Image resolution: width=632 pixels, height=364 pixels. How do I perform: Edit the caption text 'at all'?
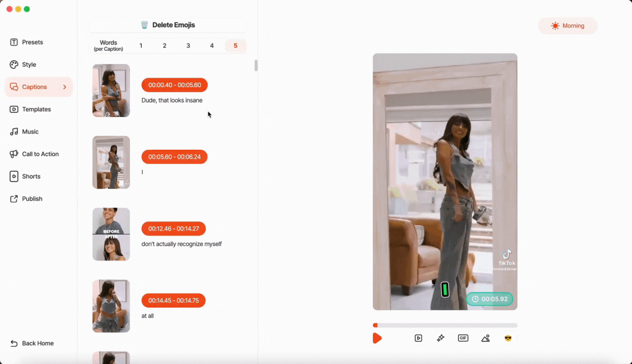point(147,316)
